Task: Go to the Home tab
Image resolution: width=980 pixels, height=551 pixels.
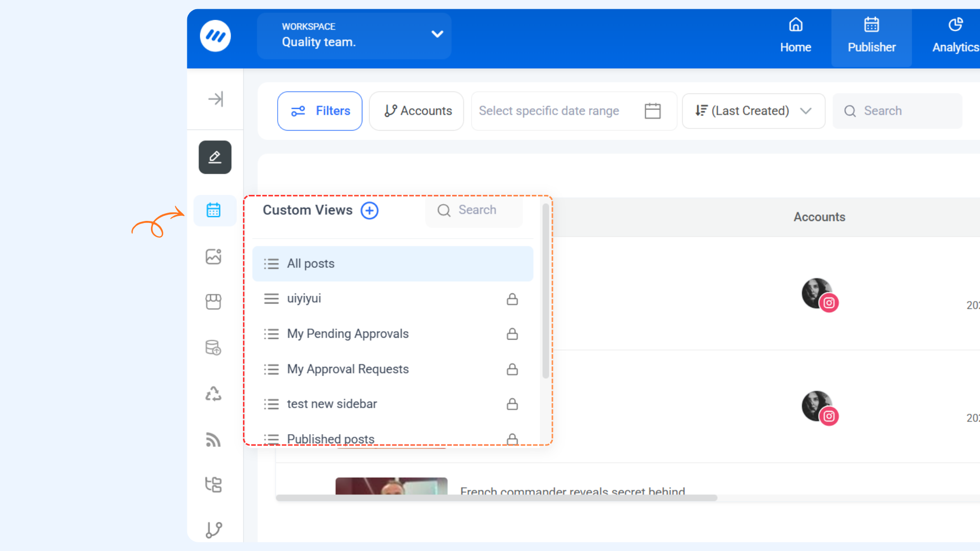Action: point(795,37)
